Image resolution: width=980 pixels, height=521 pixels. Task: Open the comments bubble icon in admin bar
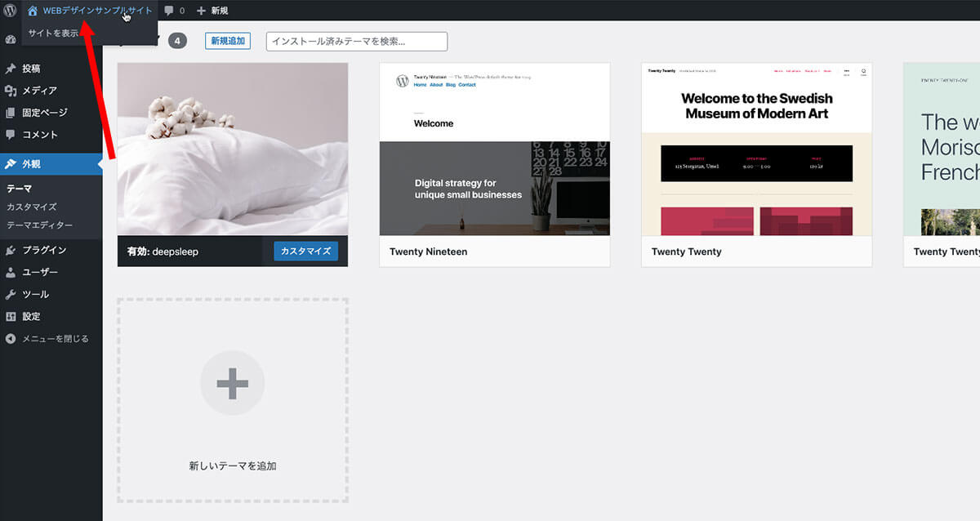[169, 11]
